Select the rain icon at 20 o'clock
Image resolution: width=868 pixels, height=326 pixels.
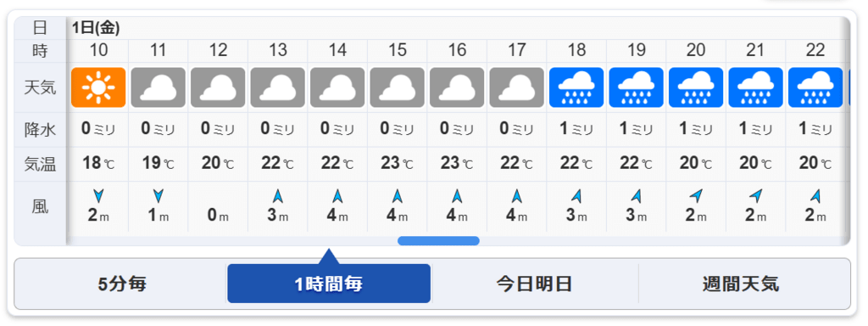(x=696, y=87)
